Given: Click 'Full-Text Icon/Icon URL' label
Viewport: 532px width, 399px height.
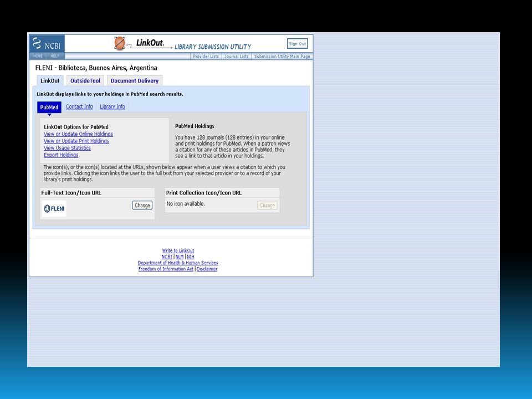Looking at the screenshot, I should coord(71,193).
